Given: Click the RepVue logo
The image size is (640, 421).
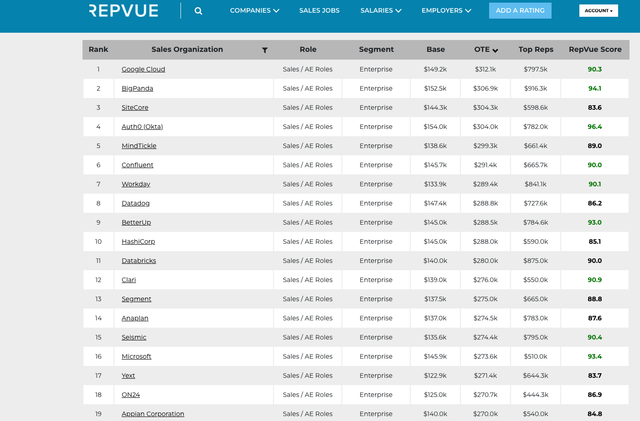Looking at the screenshot, I should tap(123, 11).
